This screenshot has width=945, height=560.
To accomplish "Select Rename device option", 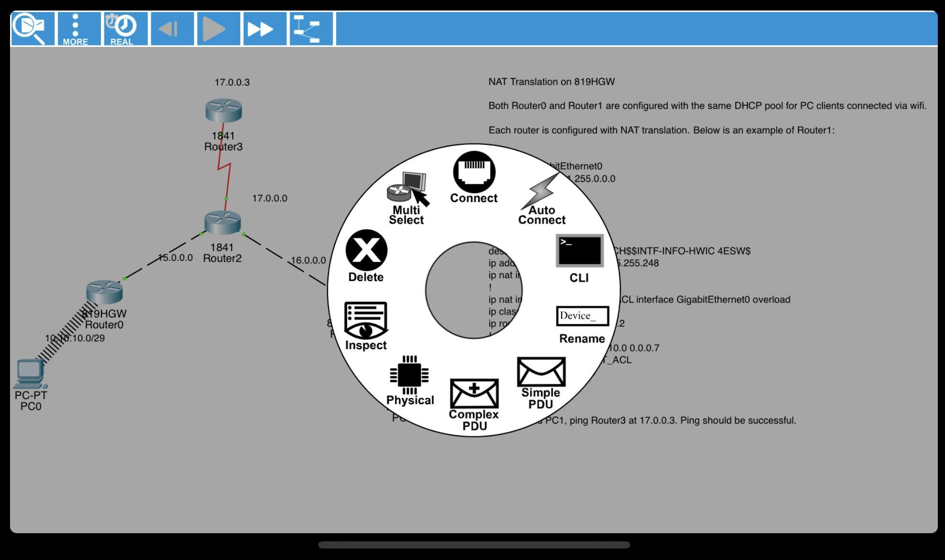I will (x=582, y=325).
